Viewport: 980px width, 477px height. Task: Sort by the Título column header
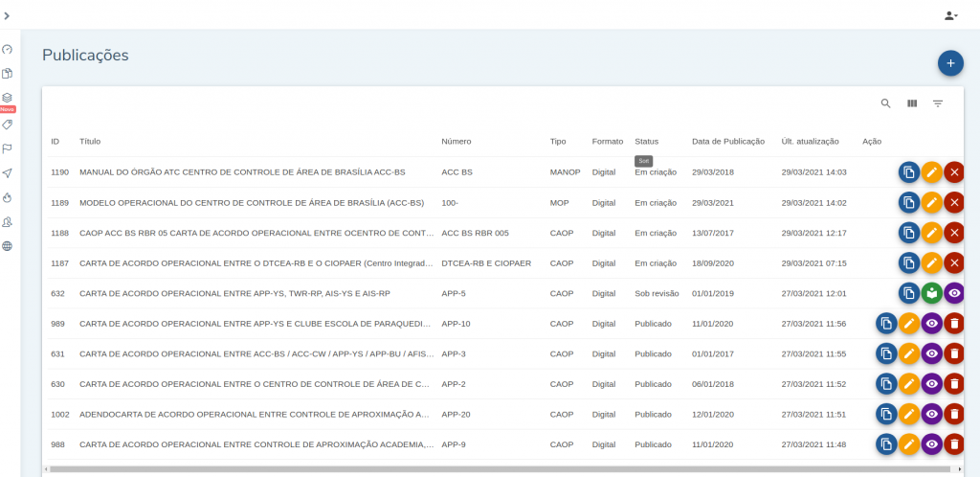pyautogui.click(x=90, y=142)
